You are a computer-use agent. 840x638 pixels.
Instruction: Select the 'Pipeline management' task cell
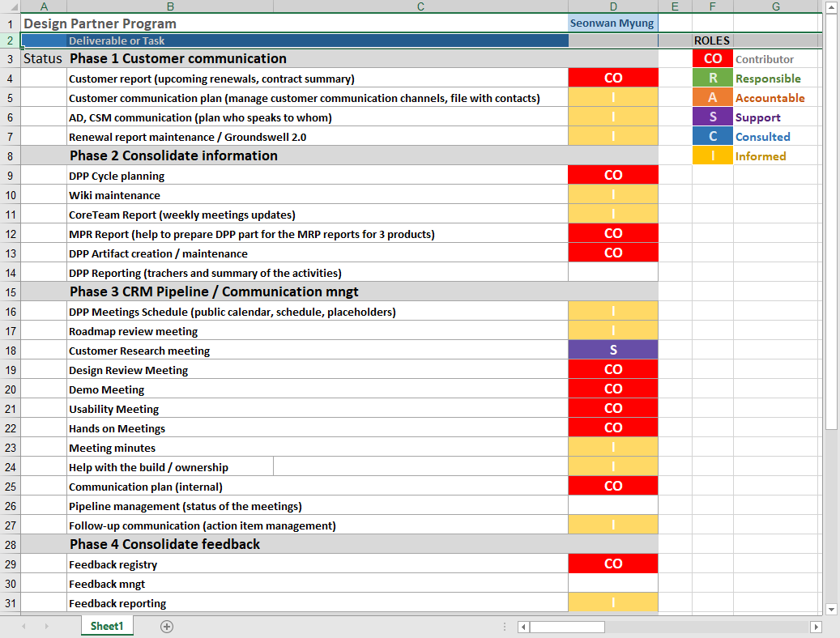(x=318, y=506)
